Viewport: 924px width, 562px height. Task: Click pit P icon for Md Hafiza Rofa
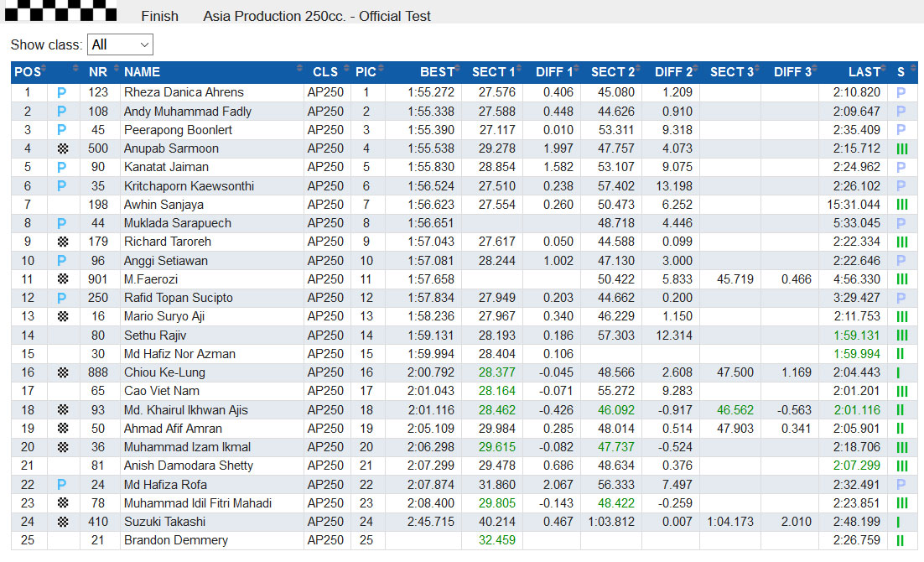(x=62, y=485)
